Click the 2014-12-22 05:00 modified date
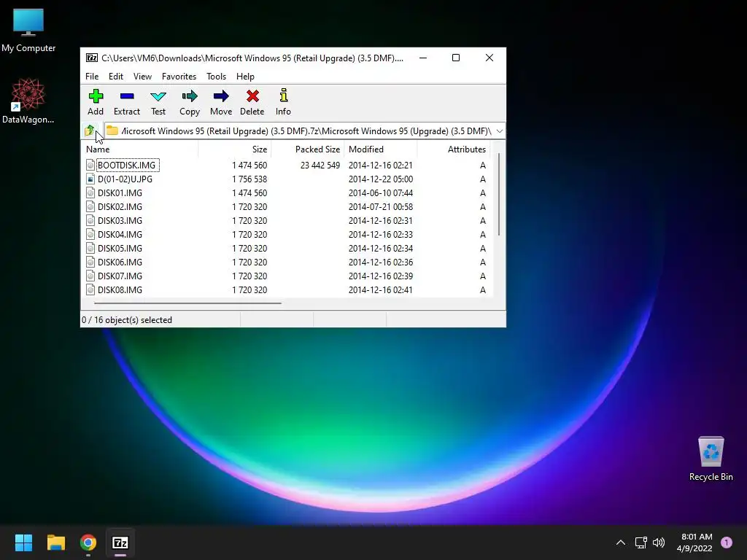The height and width of the screenshot is (560, 747). [x=381, y=179]
